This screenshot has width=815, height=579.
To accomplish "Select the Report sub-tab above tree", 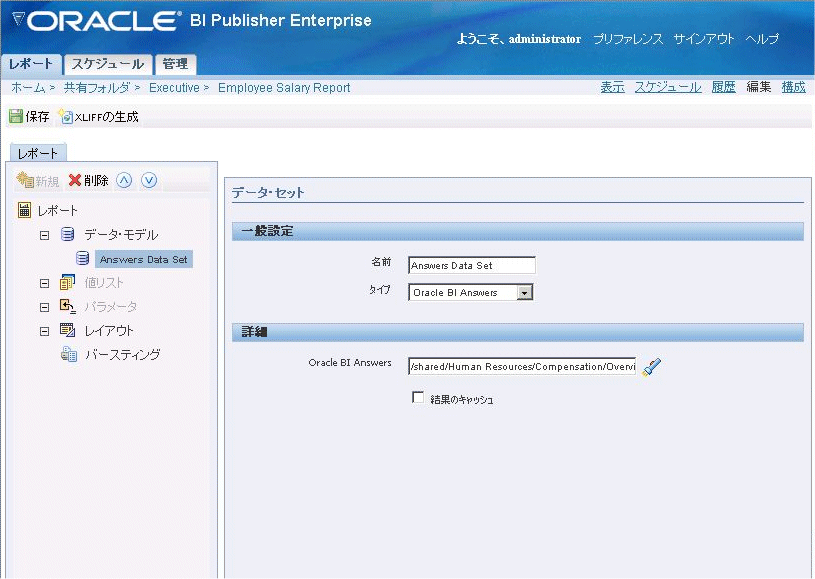I will (38, 153).
